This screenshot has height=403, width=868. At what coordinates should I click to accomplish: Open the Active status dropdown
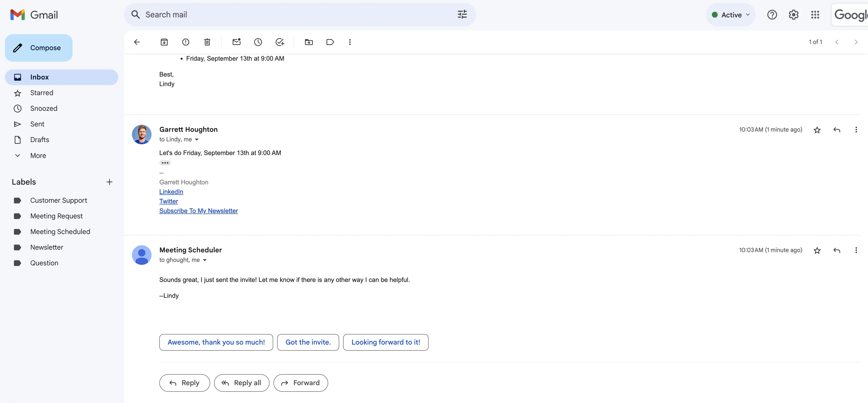coord(730,15)
